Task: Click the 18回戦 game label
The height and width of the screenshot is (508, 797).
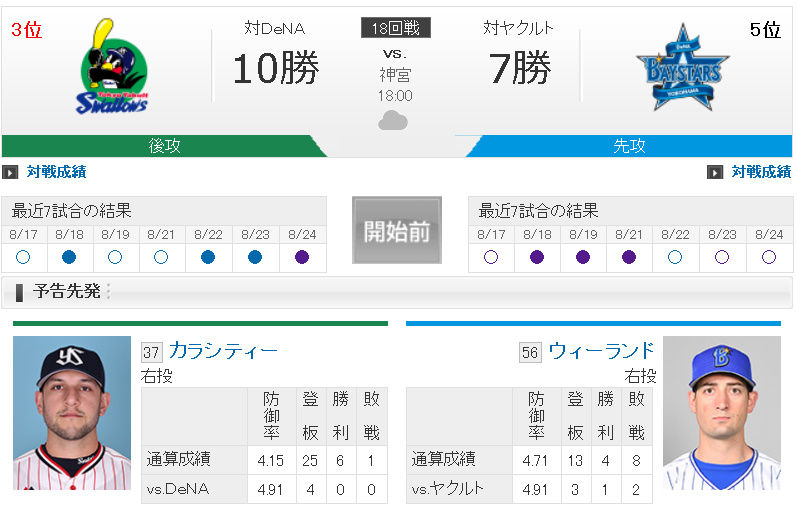Action: pos(395,28)
